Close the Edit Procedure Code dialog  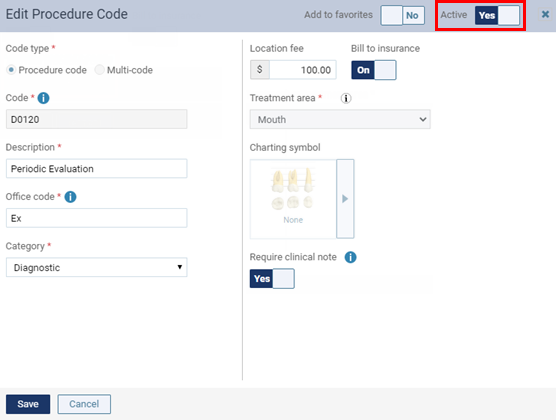click(x=545, y=15)
